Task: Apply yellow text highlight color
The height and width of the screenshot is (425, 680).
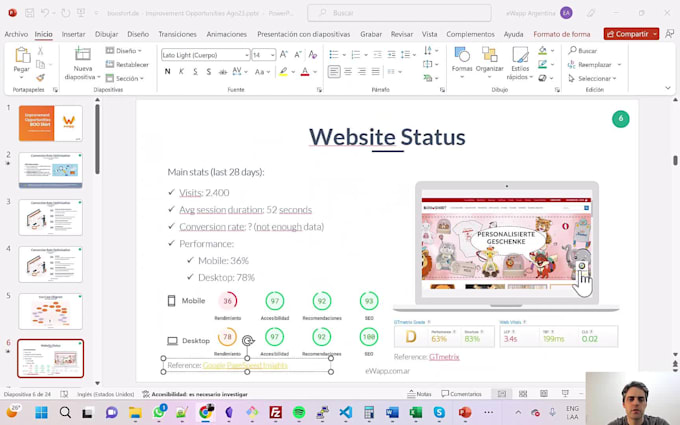Action: [283, 72]
